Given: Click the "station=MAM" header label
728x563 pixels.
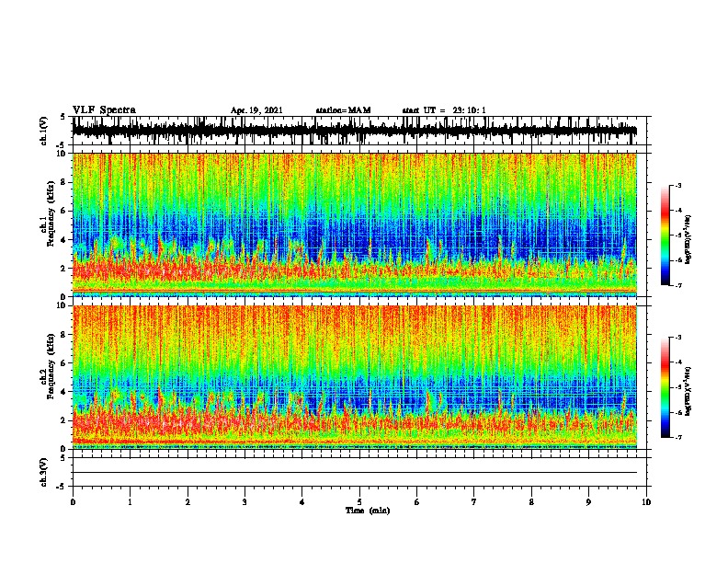Looking at the screenshot, I should pyautogui.click(x=343, y=110).
